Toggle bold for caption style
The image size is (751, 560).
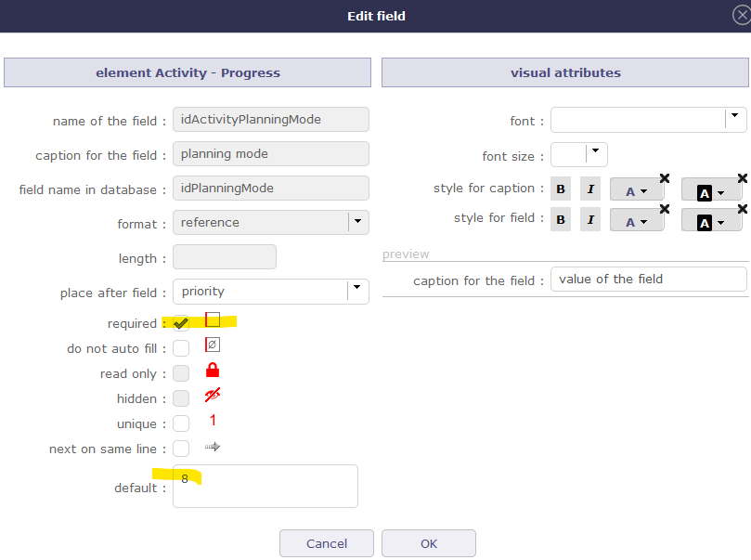561,189
